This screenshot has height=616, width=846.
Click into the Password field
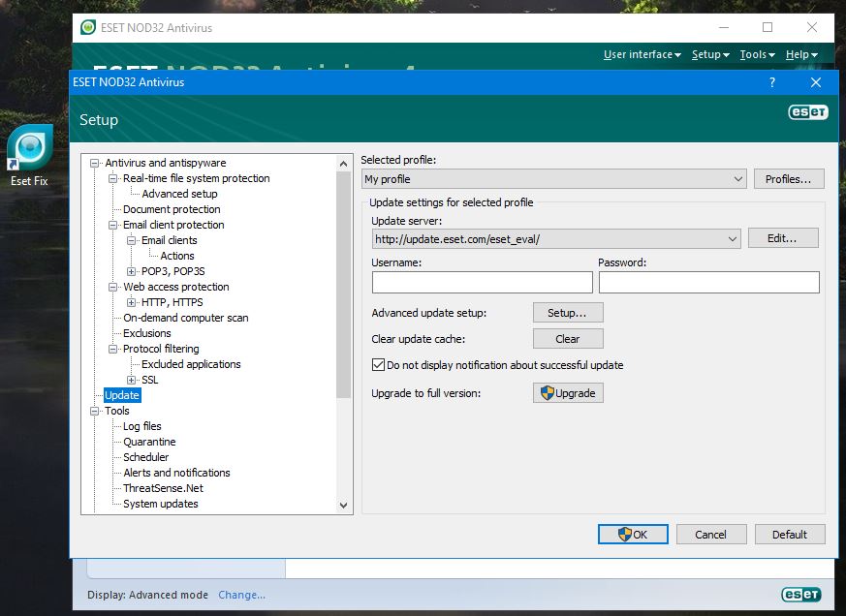pyautogui.click(x=709, y=282)
